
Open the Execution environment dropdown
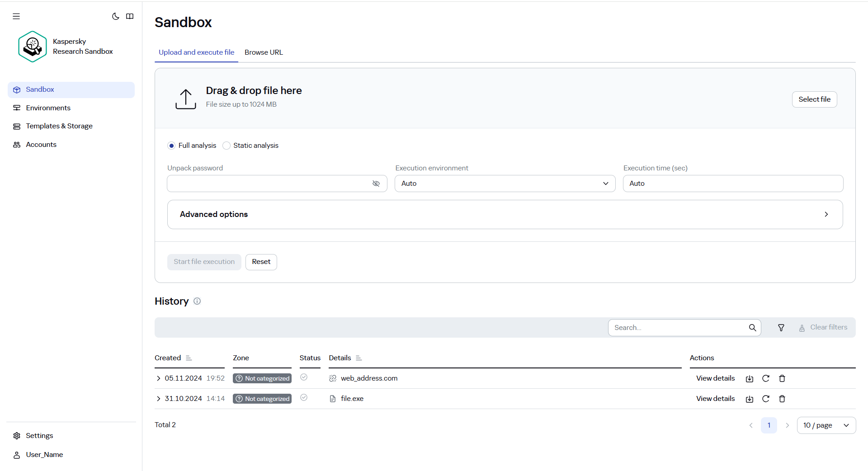click(505, 184)
